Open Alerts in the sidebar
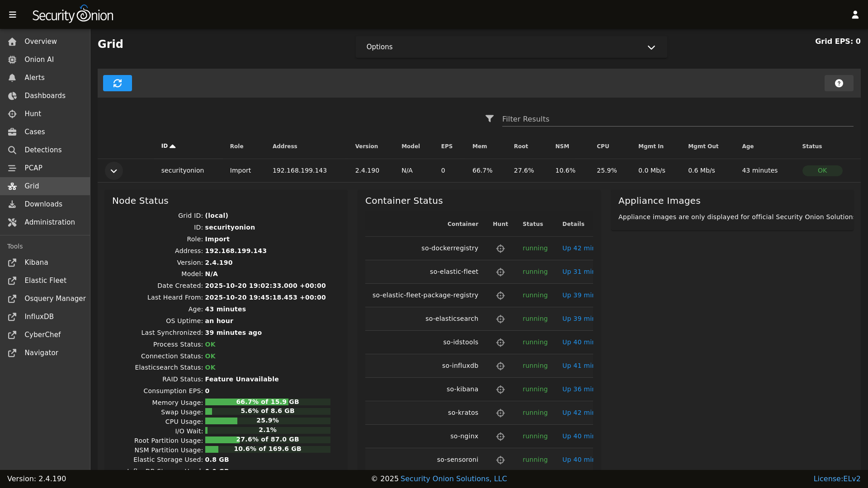 click(34, 78)
